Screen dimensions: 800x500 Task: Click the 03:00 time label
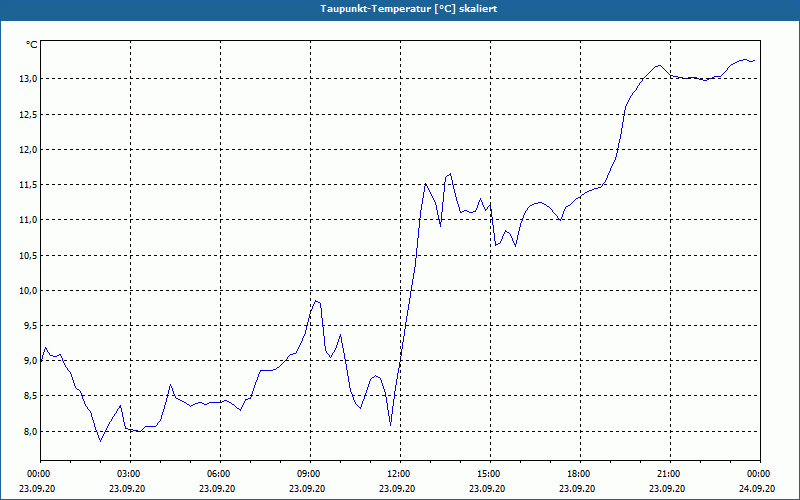(130, 474)
